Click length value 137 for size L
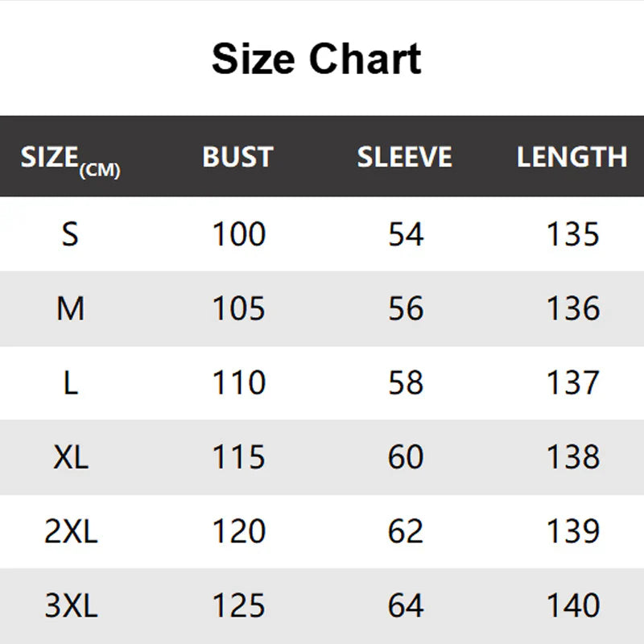 (573, 382)
